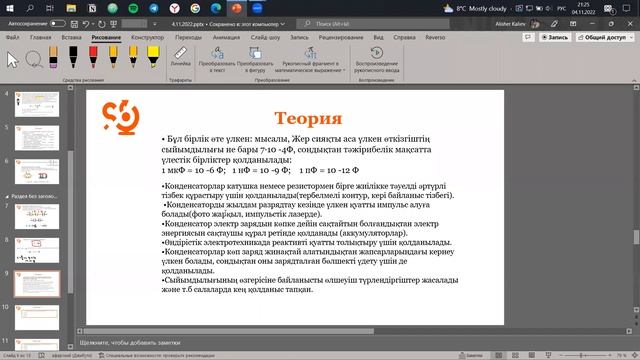Screen dimensions: 640x360
Task: Open the Undo history dropdown arrow
Action: click(x=93, y=24)
